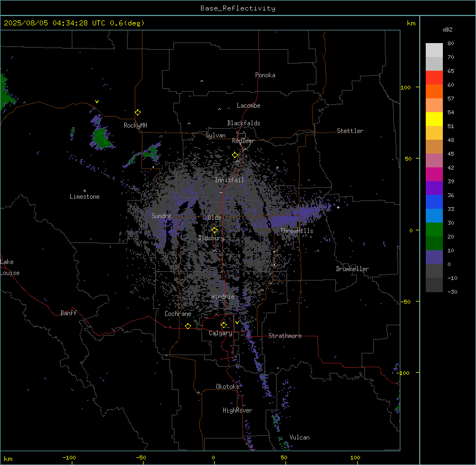Click the Calgary label
This screenshot has height=465, width=476.
(220, 333)
